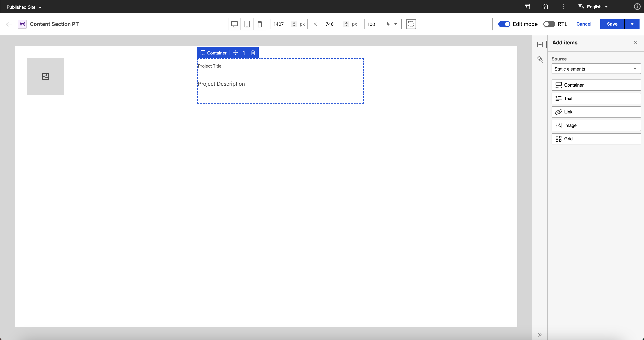Open the styles paint brush panel icon
The width and height of the screenshot is (644, 340).
tap(540, 59)
